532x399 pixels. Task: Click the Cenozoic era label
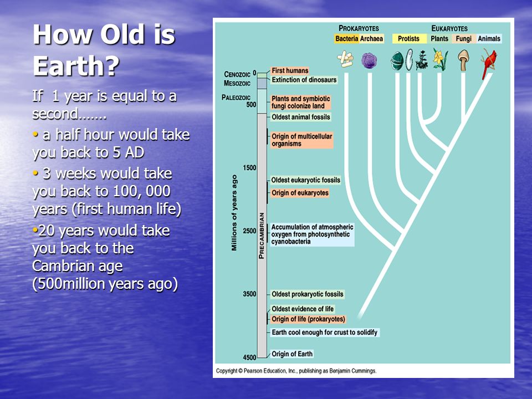point(237,74)
